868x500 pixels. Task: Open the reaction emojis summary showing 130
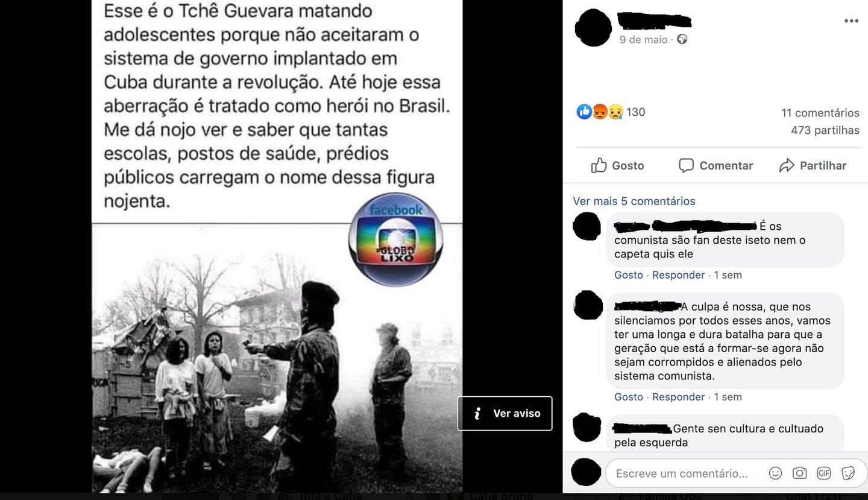coord(611,112)
